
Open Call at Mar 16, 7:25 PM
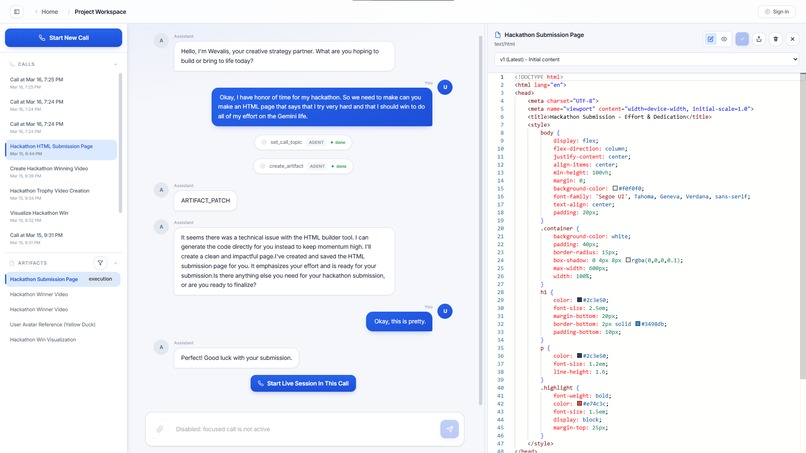[x=61, y=83]
